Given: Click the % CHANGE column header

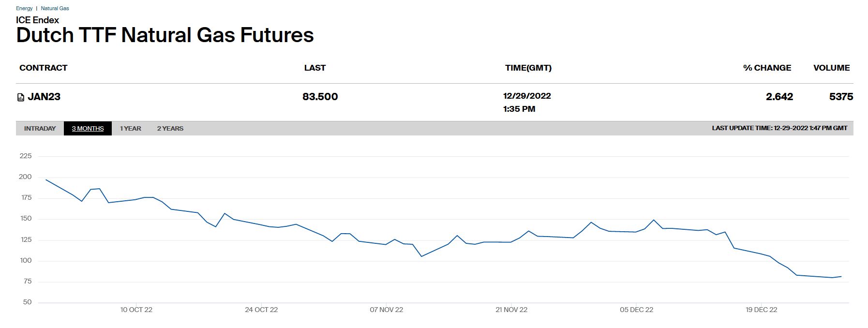Looking at the screenshot, I should (x=767, y=68).
